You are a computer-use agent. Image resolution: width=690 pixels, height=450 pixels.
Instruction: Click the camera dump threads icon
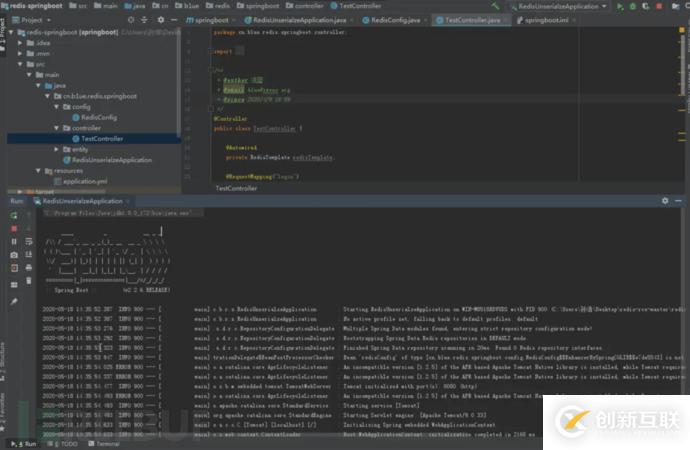click(15, 255)
